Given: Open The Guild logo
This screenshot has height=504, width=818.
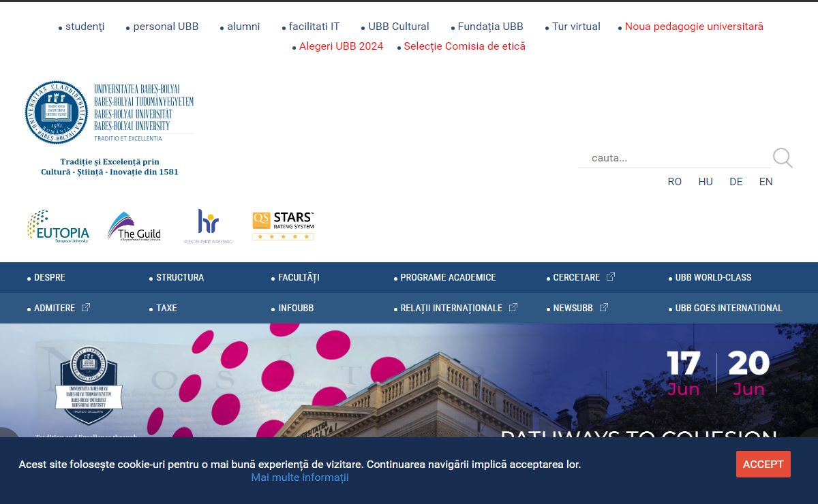Looking at the screenshot, I should [134, 227].
